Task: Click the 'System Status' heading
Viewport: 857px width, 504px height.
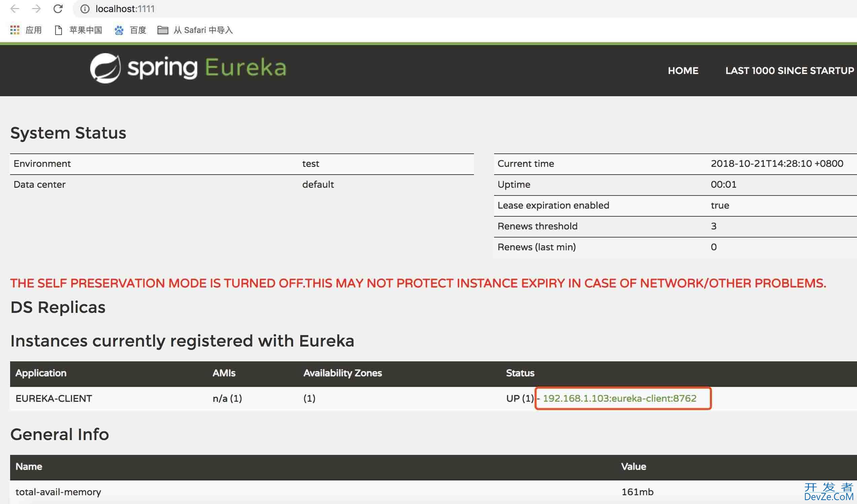Action: (x=68, y=133)
